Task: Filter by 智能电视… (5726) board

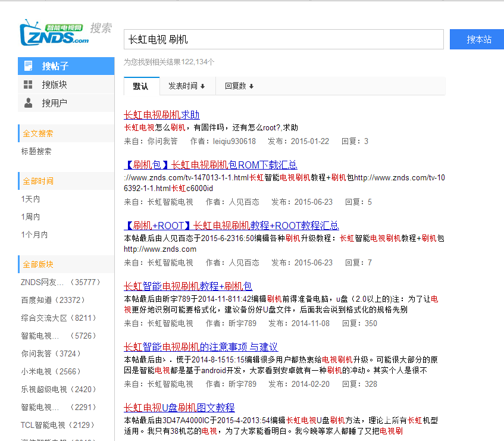Action: [x=59, y=336]
